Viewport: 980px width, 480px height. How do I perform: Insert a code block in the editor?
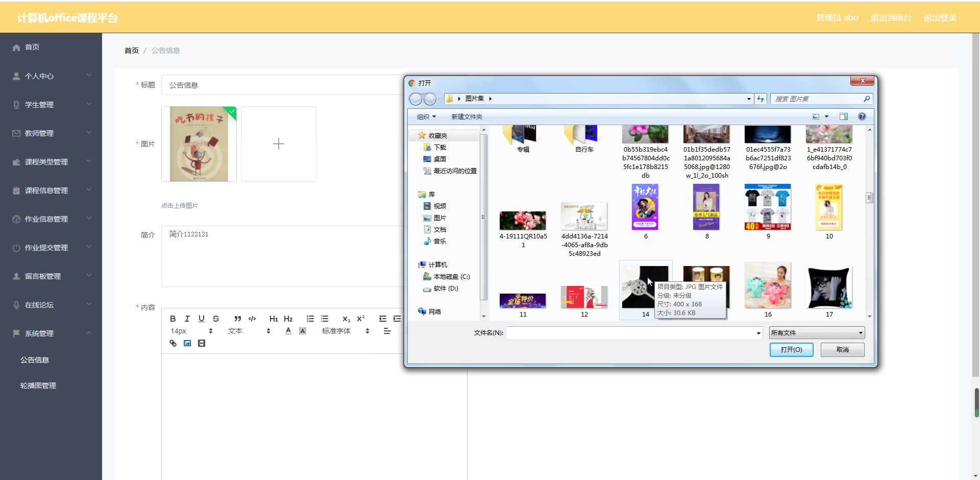[252, 319]
